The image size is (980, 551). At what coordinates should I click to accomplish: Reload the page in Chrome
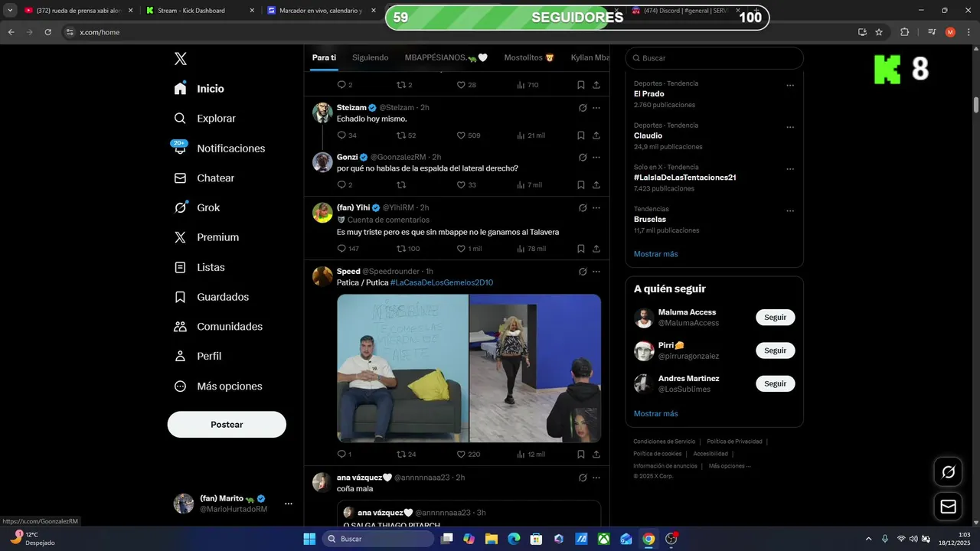[x=48, y=32]
